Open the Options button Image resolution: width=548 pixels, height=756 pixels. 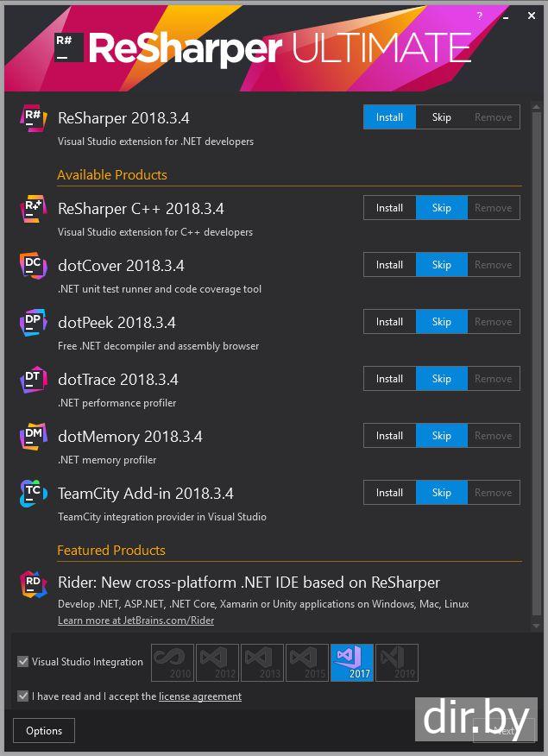(x=44, y=731)
